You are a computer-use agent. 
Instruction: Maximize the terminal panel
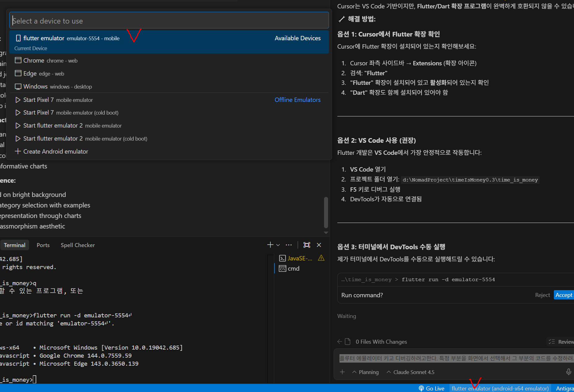pyautogui.click(x=307, y=245)
